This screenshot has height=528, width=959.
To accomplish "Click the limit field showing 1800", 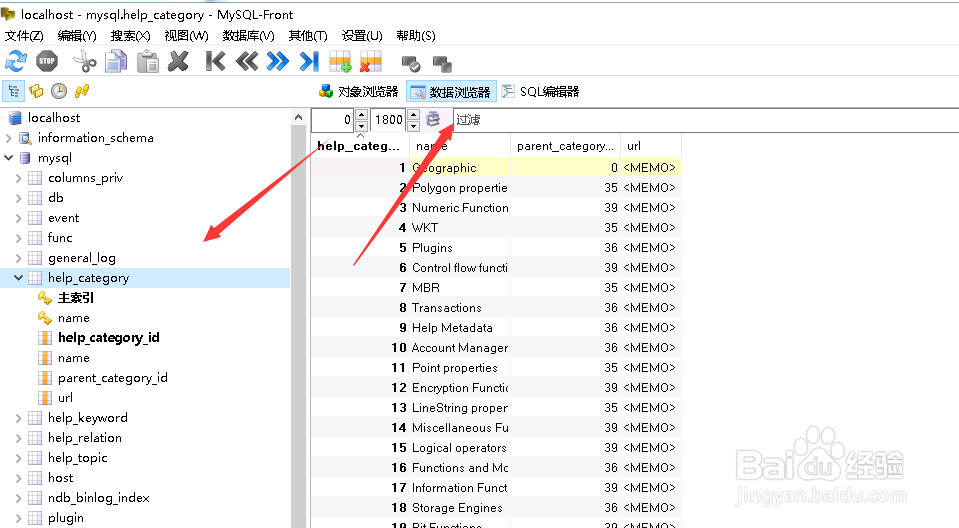I will pos(388,120).
